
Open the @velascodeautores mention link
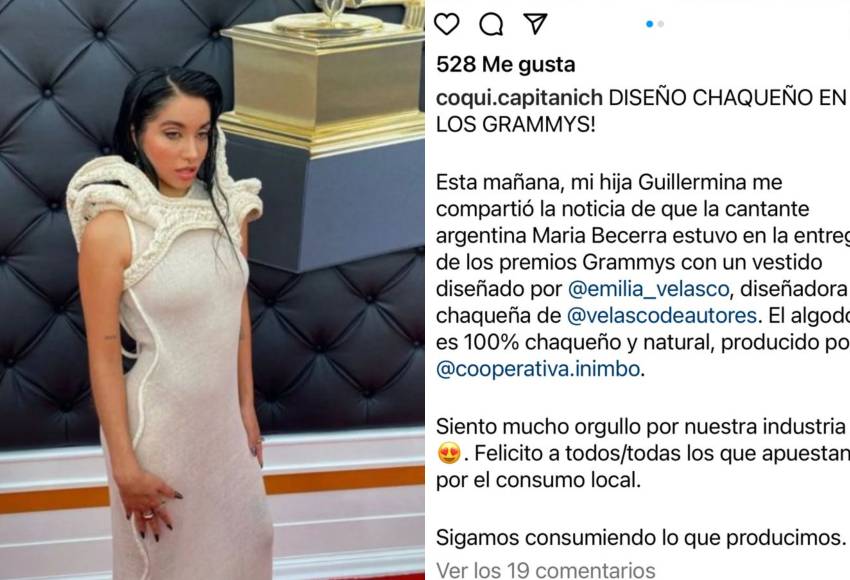click(x=661, y=315)
